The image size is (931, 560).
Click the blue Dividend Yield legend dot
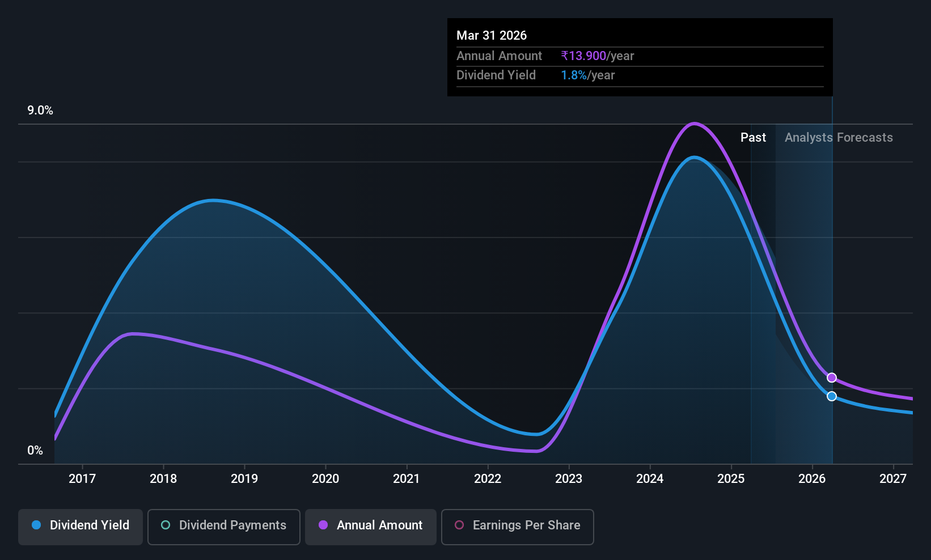(x=36, y=525)
